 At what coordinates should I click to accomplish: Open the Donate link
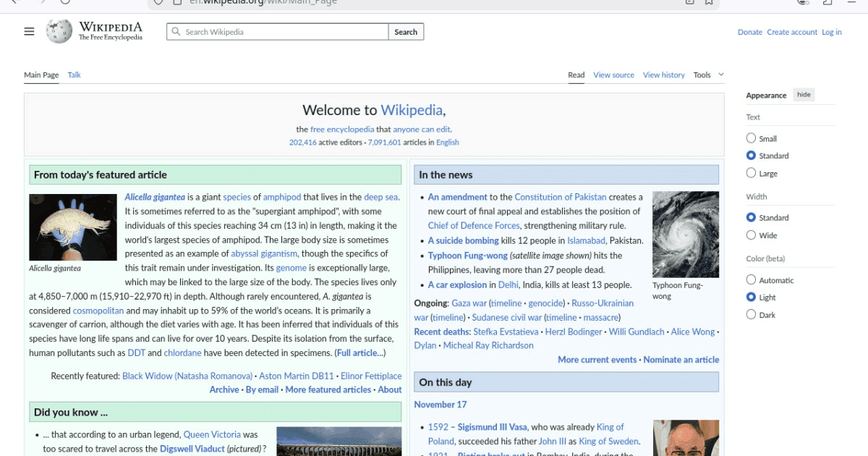(750, 32)
